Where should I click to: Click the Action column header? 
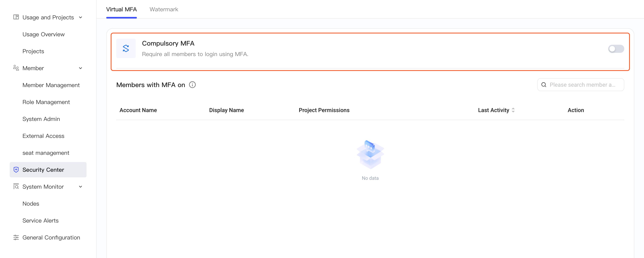[576, 110]
